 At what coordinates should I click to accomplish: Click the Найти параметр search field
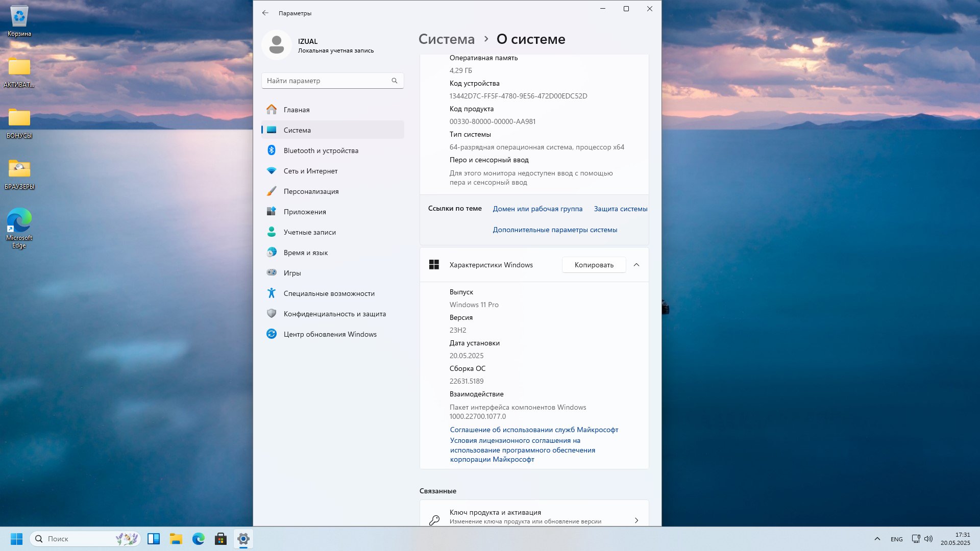click(x=332, y=81)
